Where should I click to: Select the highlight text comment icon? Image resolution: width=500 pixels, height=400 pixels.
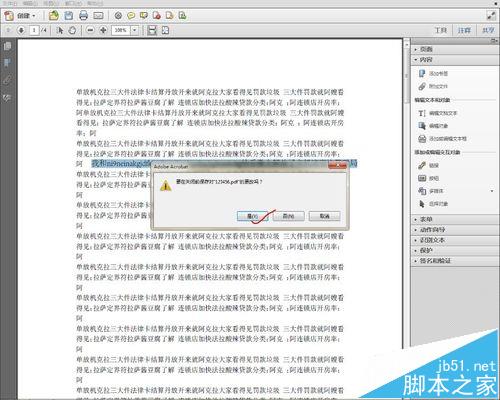(144, 15)
